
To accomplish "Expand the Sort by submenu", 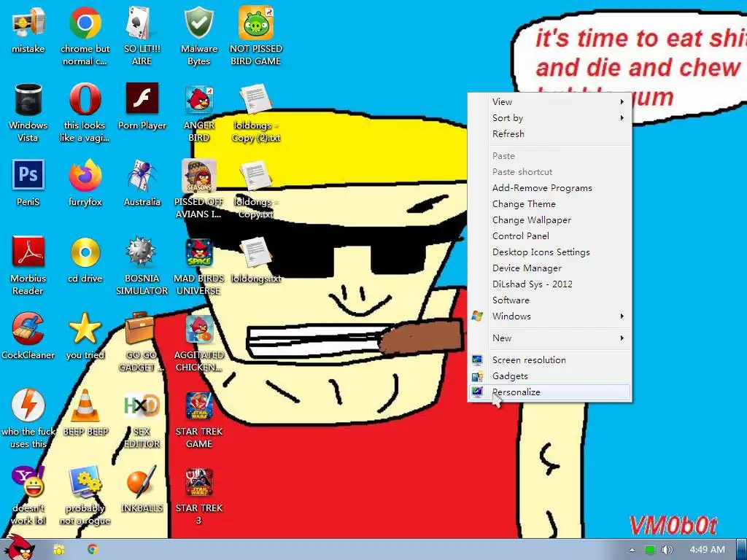I will [x=550, y=117].
